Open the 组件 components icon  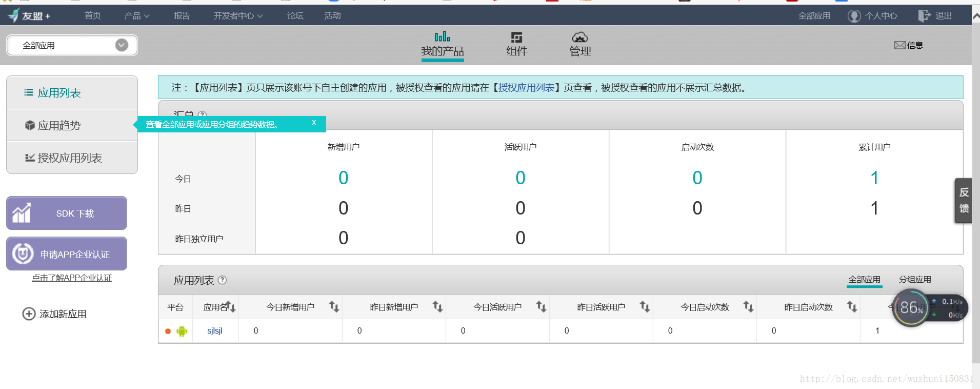516,37
